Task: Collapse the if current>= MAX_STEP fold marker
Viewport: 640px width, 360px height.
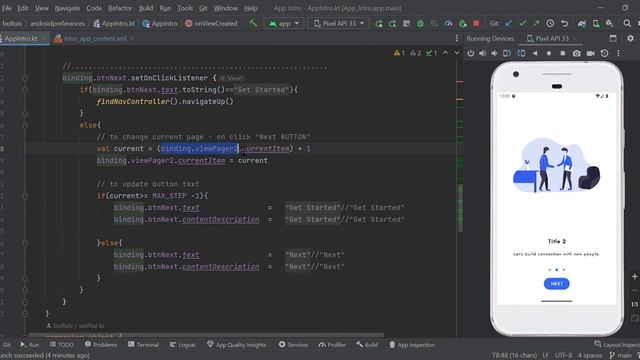Action: point(25,196)
